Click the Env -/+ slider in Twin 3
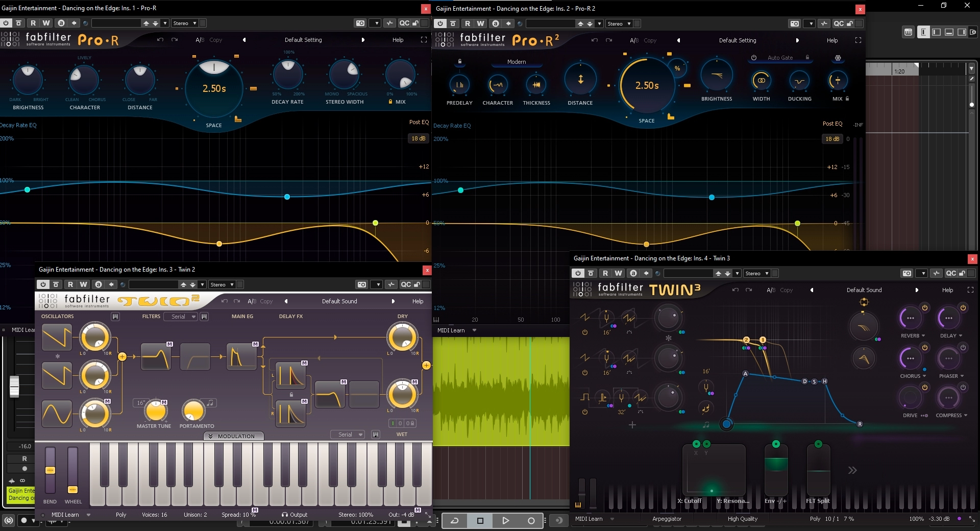The height and width of the screenshot is (531, 980). point(776,470)
